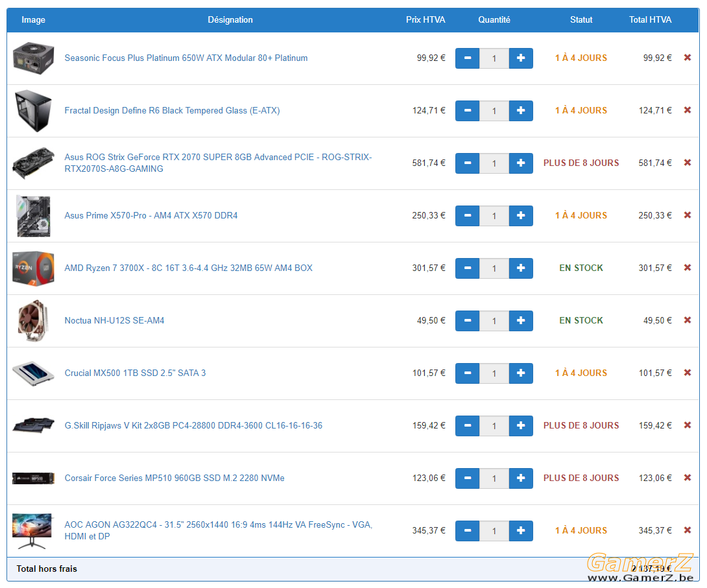
Task: Remove G.Skill Ripjaws V memory from cart
Action: click(687, 425)
